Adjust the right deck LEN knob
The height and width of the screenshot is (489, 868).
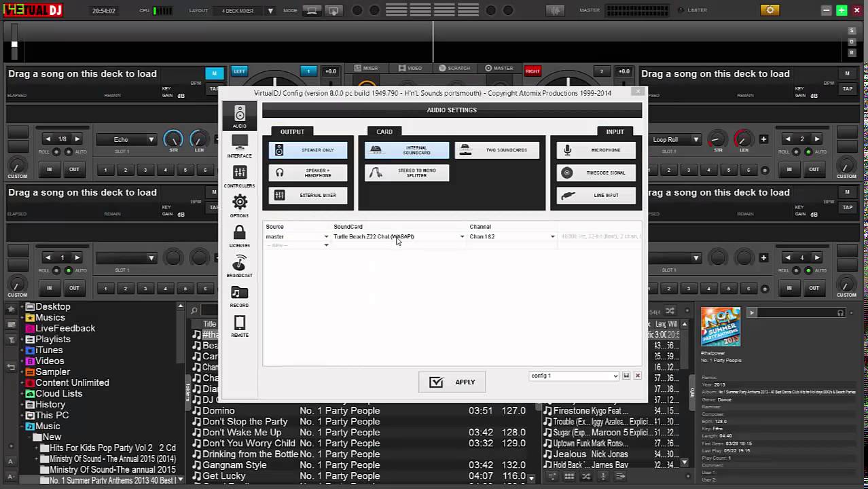click(744, 139)
